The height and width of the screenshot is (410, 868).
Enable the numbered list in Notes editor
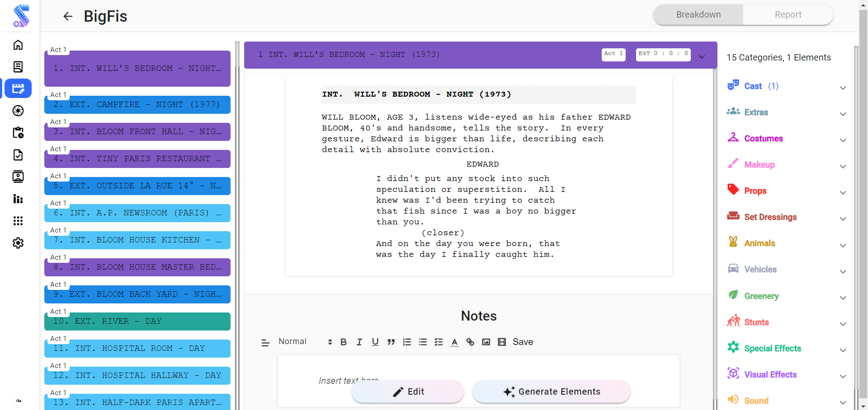407,342
